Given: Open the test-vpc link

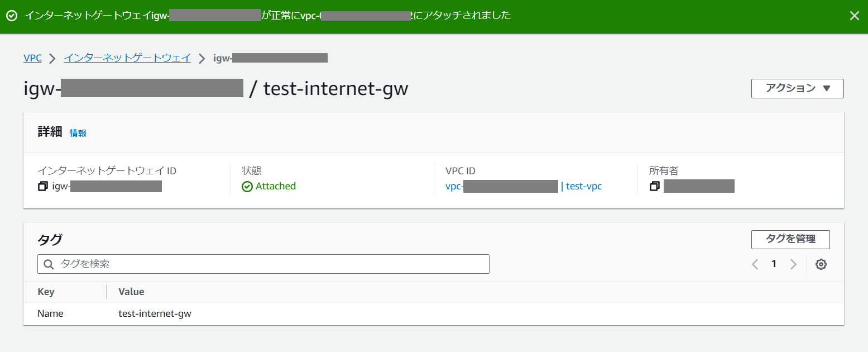Looking at the screenshot, I should pos(584,187).
